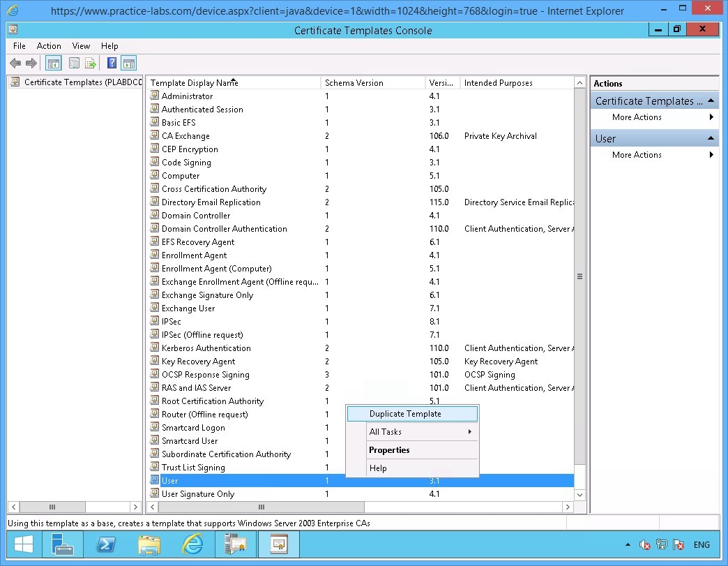This screenshot has width=728, height=566.
Task: Open the Properties toolbar icon
Action: (74, 63)
